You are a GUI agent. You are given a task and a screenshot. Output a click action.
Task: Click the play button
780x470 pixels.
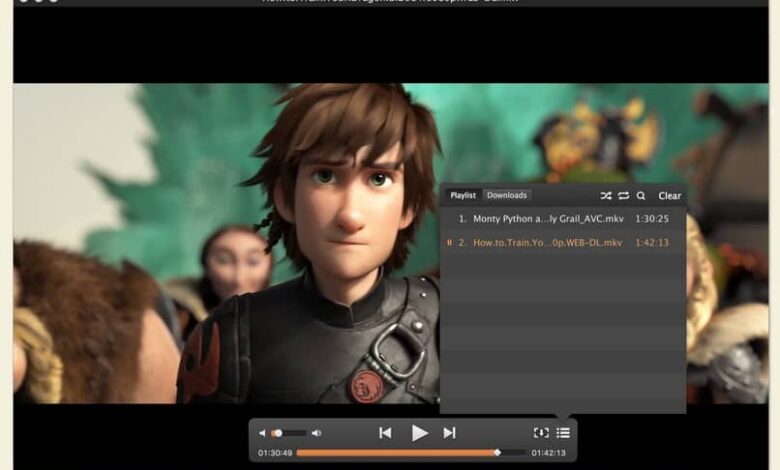point(419,433)
